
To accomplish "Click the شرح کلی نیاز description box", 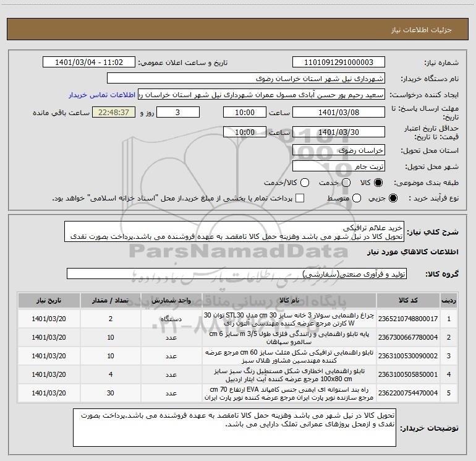I will pyautogui.click(x=234, y=231).
